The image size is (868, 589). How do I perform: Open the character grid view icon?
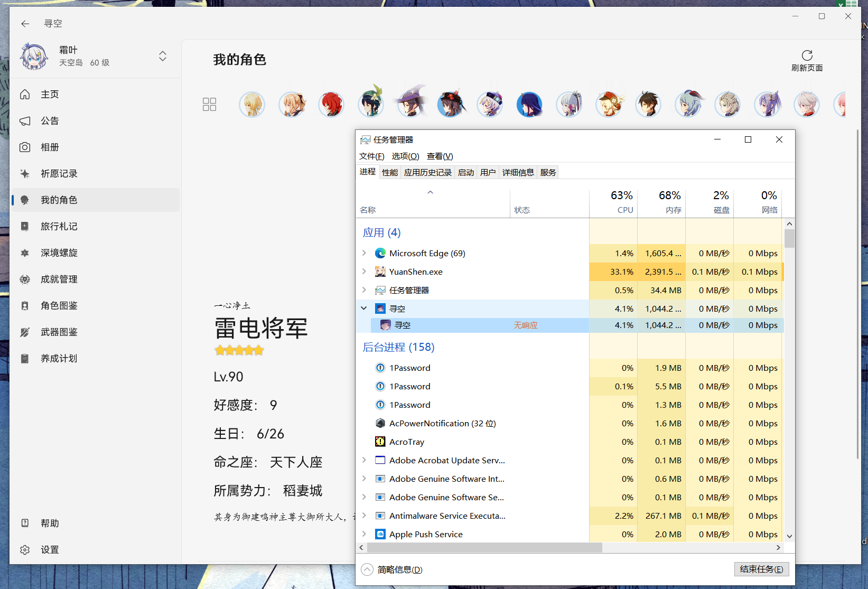coord(209,104)
